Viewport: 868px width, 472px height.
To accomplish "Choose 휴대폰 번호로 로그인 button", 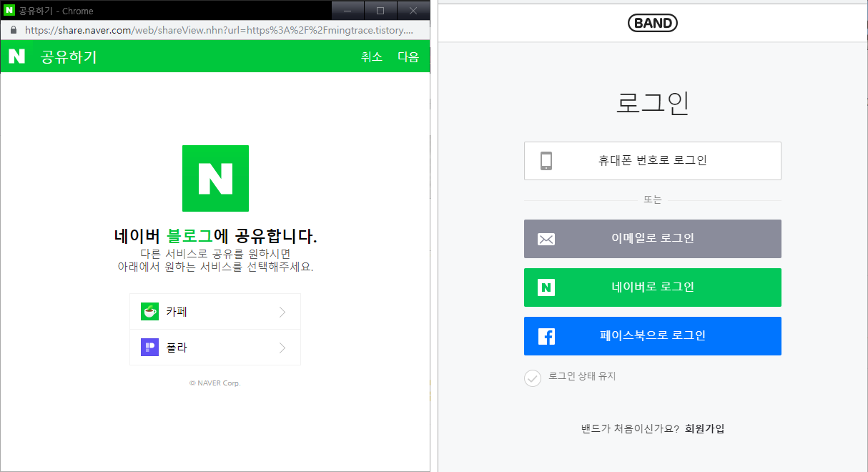I will coord(653,161).
